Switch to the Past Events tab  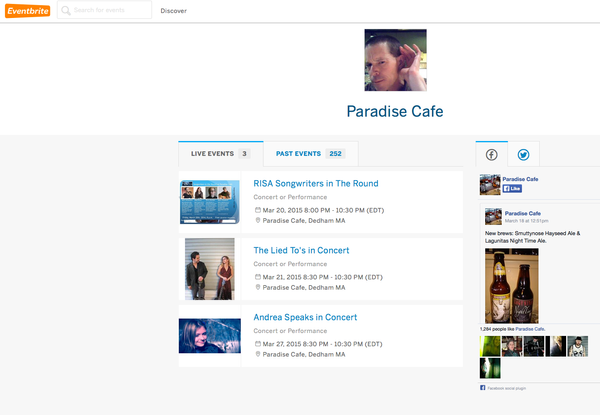(x=311, y=154)
